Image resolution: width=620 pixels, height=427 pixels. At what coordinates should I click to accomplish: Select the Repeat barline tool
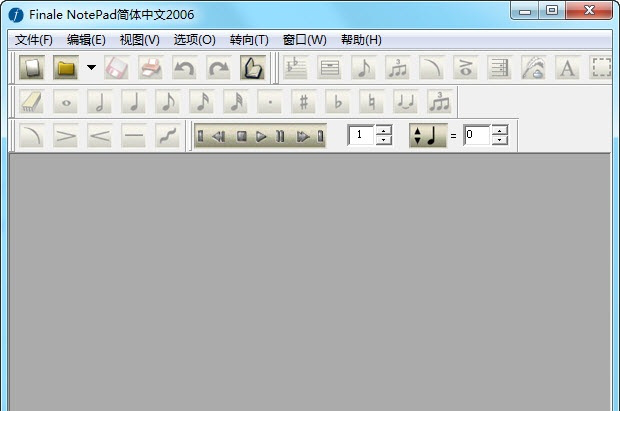pyautogui.click(x=500, y=68)
